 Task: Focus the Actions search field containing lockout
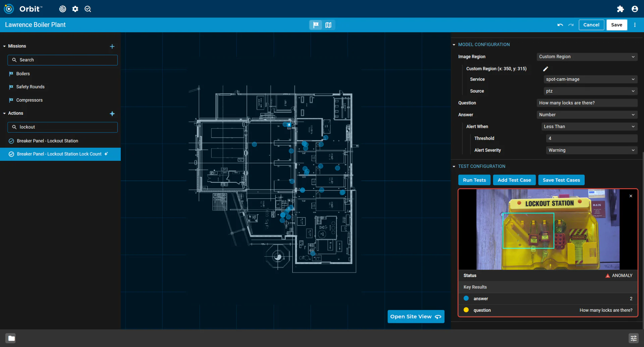point(62,127)
